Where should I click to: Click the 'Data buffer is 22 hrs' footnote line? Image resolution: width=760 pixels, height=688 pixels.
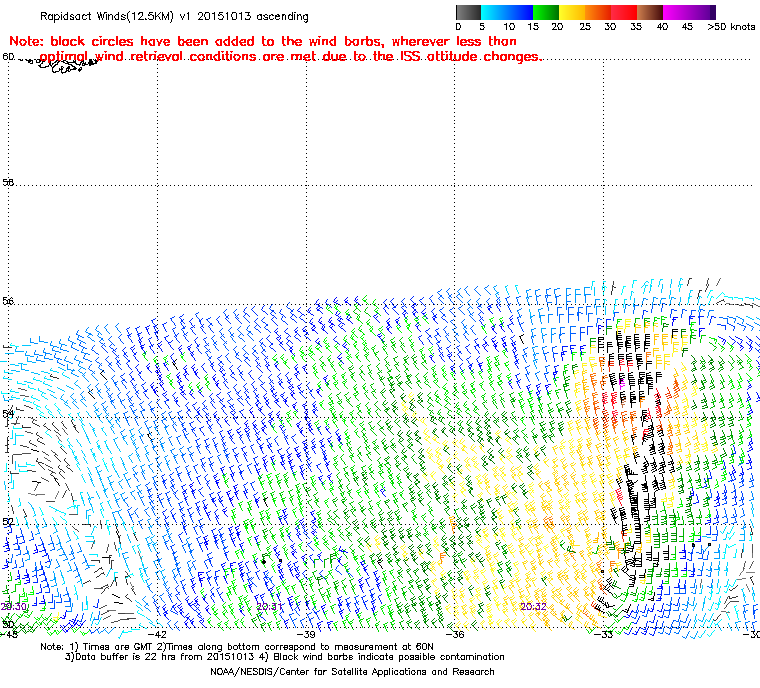285,657
